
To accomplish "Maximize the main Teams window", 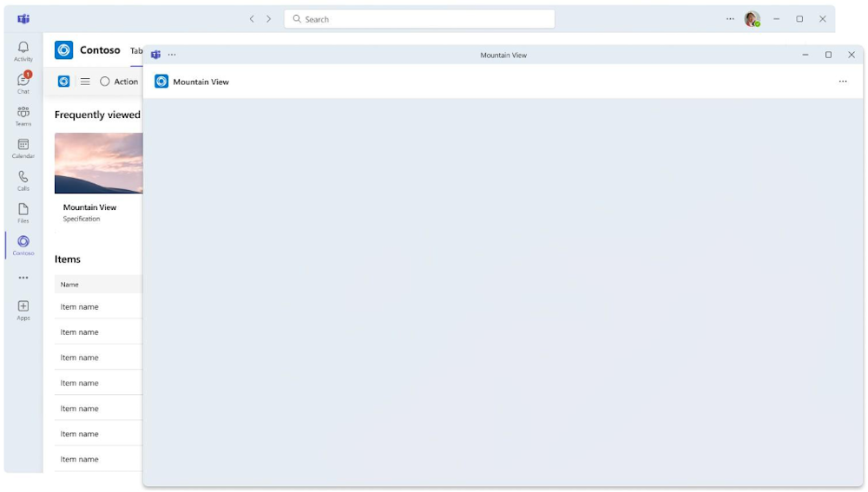I will (799, 19).
